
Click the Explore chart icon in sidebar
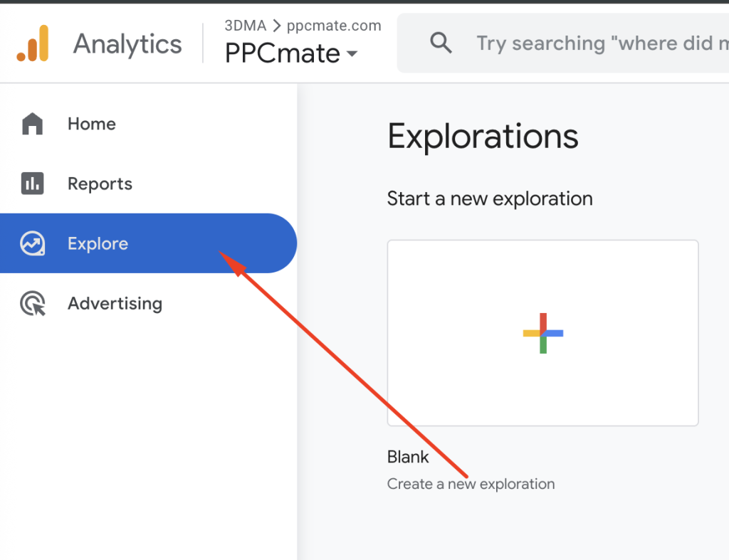click(x=33, y=243)
